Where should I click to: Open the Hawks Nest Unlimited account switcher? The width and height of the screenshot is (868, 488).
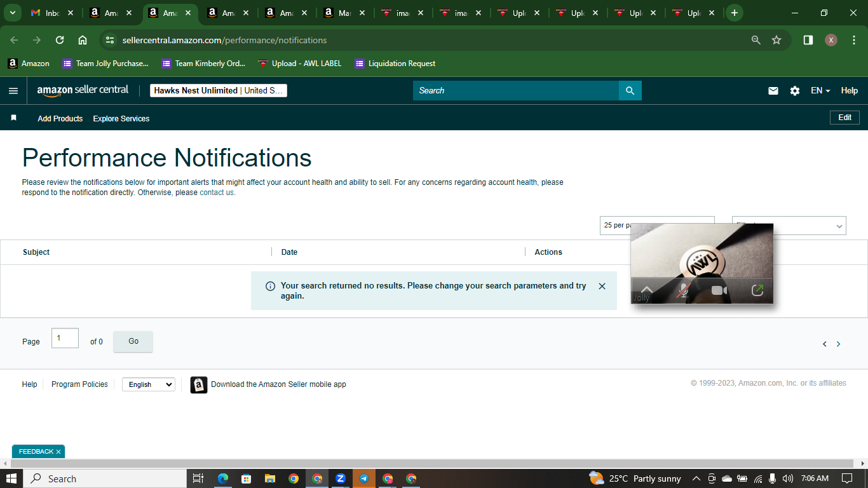click(219, 91)
